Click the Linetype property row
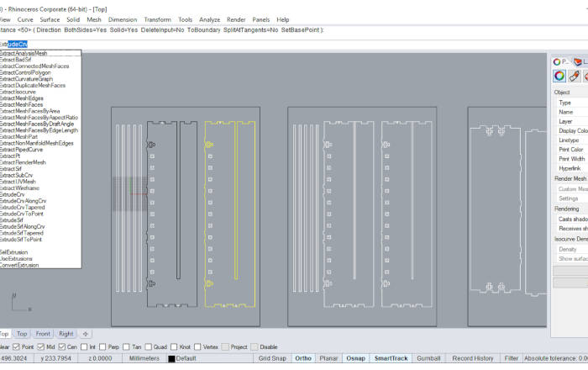This screenshot has width=588, height=370. [x=571, y=140]
